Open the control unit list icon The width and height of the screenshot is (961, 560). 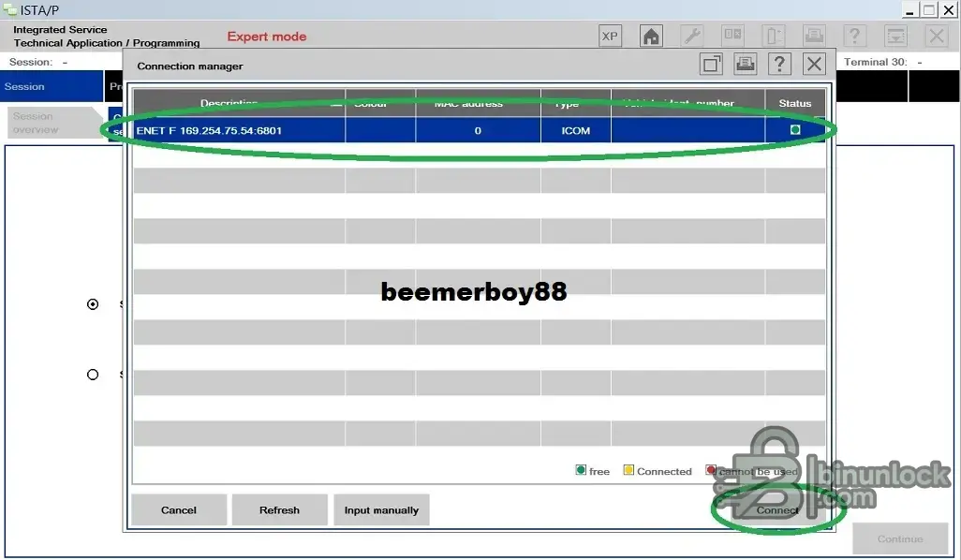[x=732, y=37]
